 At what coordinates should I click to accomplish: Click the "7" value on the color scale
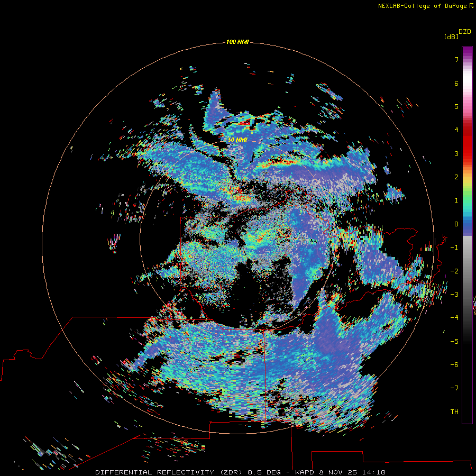456,59
